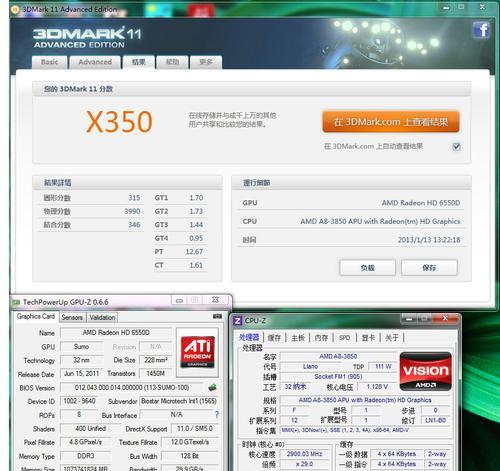This screenshot has width=500, height=471.
Task: Click the GPU field showing Sumo
Action: point(81,347)
